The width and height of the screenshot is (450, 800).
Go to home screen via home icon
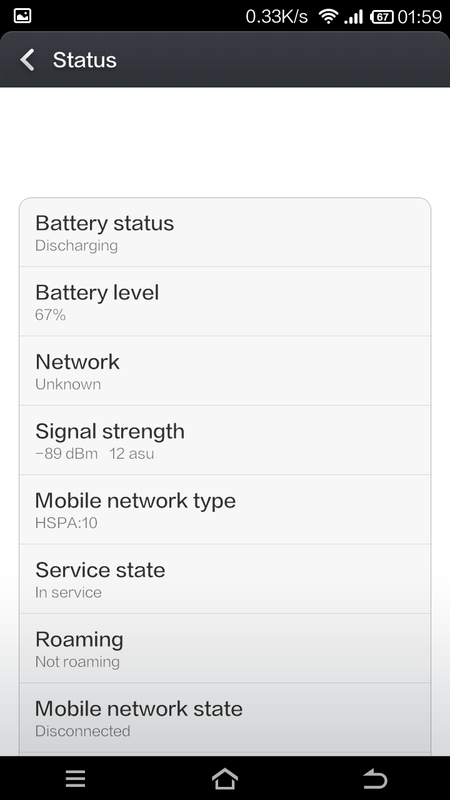point(225,779)
